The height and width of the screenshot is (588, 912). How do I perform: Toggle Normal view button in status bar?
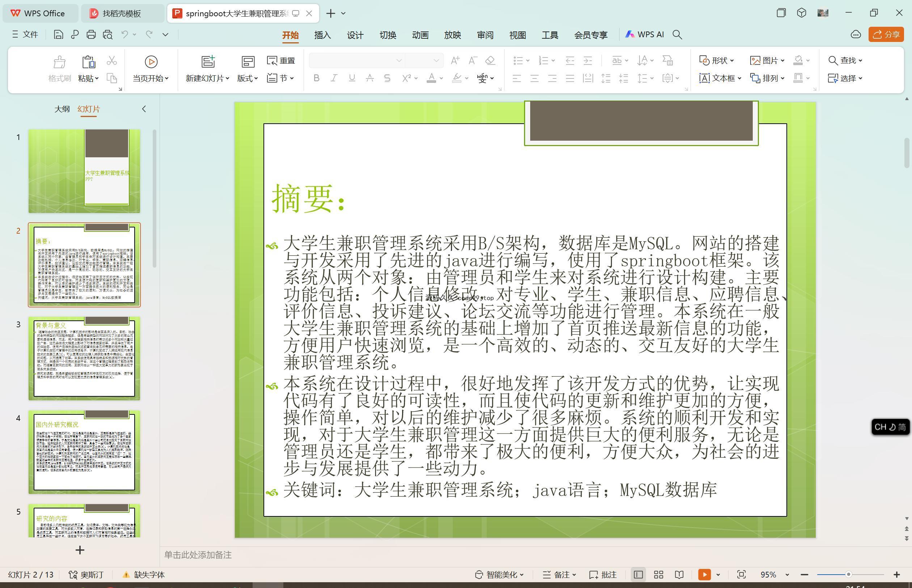point(638,575)
